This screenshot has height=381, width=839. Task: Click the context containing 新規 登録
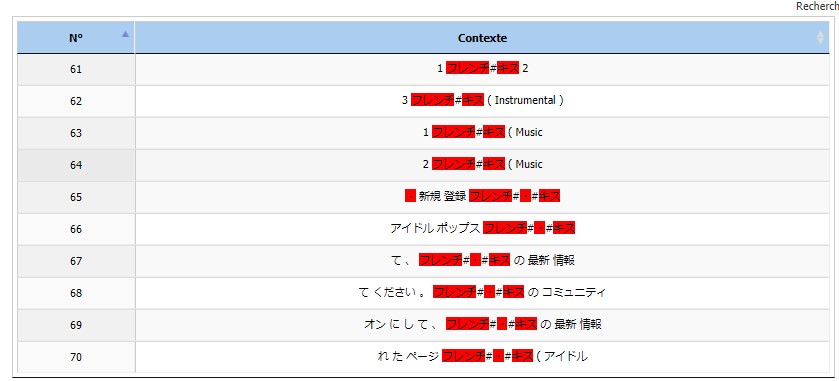[x=483, y=196]
